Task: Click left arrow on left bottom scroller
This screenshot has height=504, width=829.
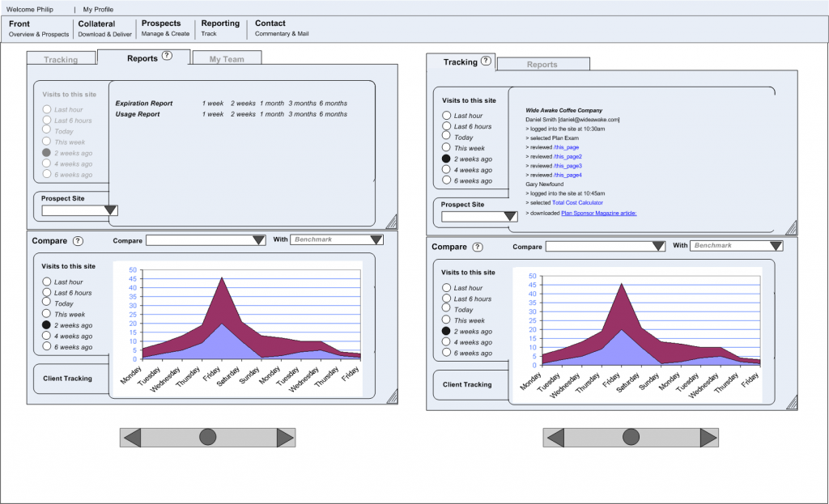Action: 131,438
